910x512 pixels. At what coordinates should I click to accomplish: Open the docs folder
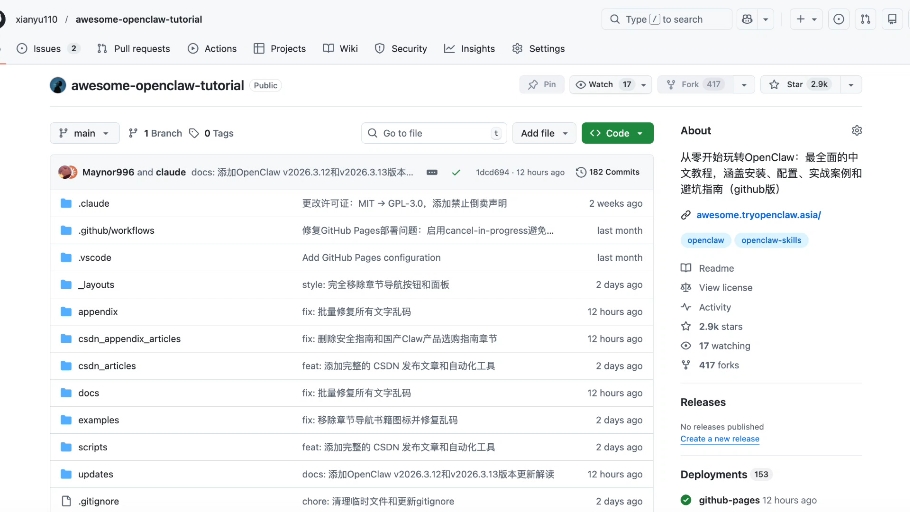89,393
